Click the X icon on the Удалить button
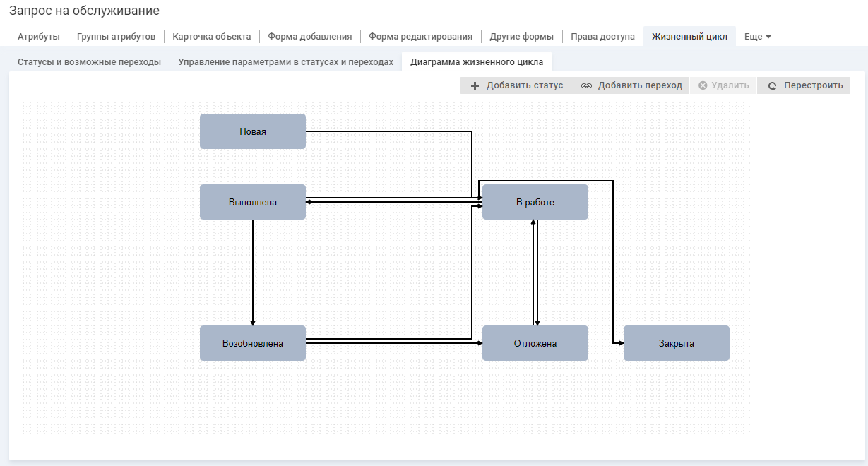 point(703,85)
